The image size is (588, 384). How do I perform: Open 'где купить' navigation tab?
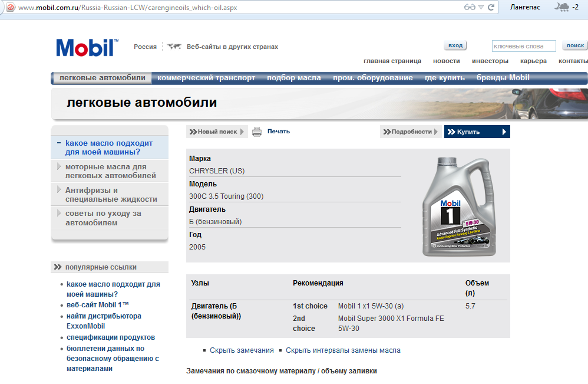click(445, 78)
